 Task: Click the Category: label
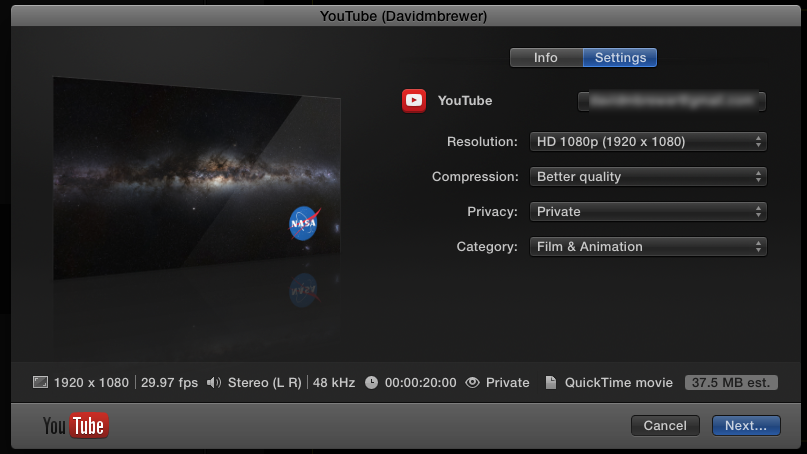(487, 247)
